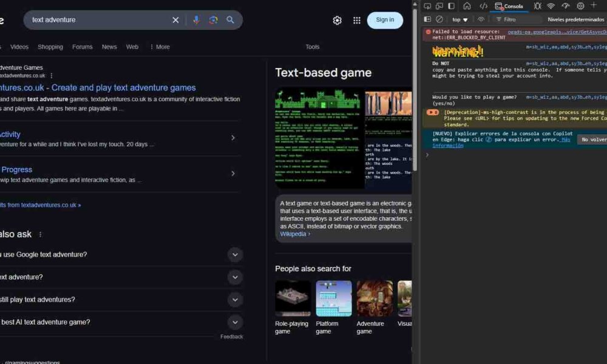Viewport: 607px width, 364px height.
Task: Clear the 'text adventure' search box
Action: [175, 20]
